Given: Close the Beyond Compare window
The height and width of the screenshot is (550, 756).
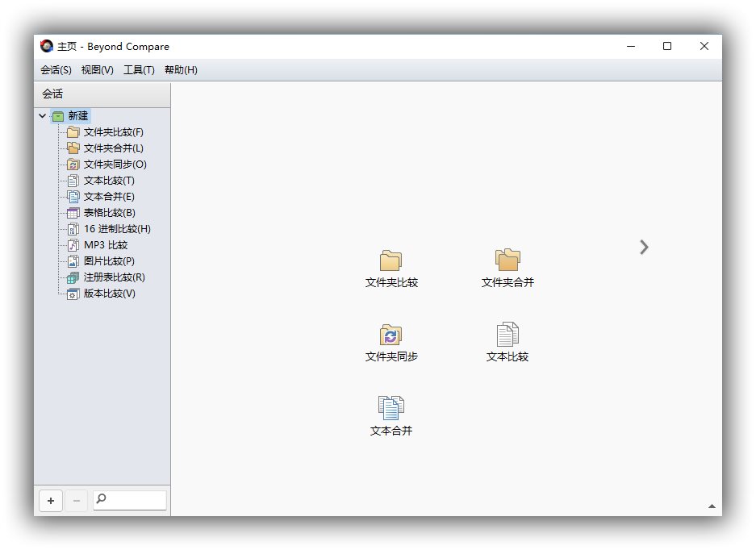Looking at the screenshot, I should pyautogui.click(x=704, y=46).
